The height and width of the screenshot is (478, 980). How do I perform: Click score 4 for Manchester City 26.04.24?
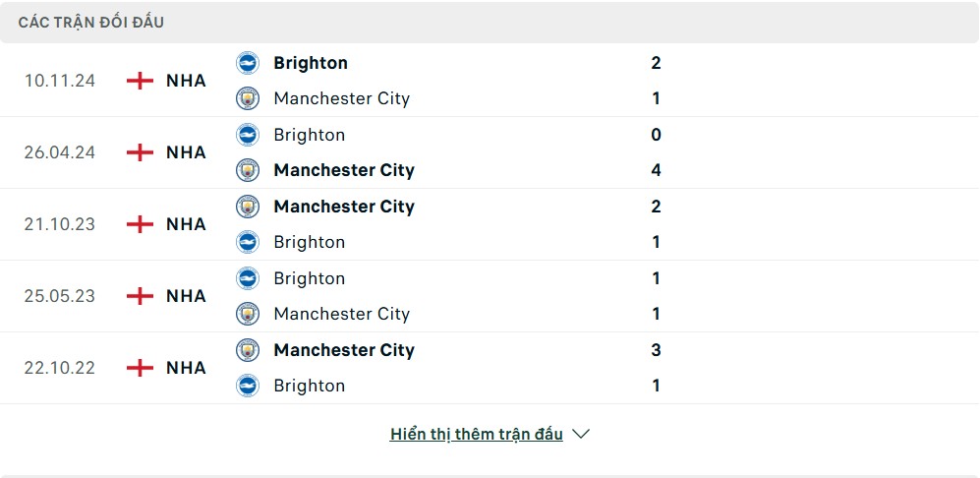[x=656, y=170]
